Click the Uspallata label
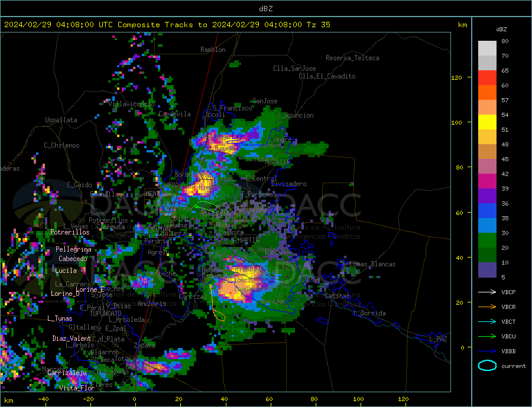This screenshot has height=407, width=532. coord(61,120)
